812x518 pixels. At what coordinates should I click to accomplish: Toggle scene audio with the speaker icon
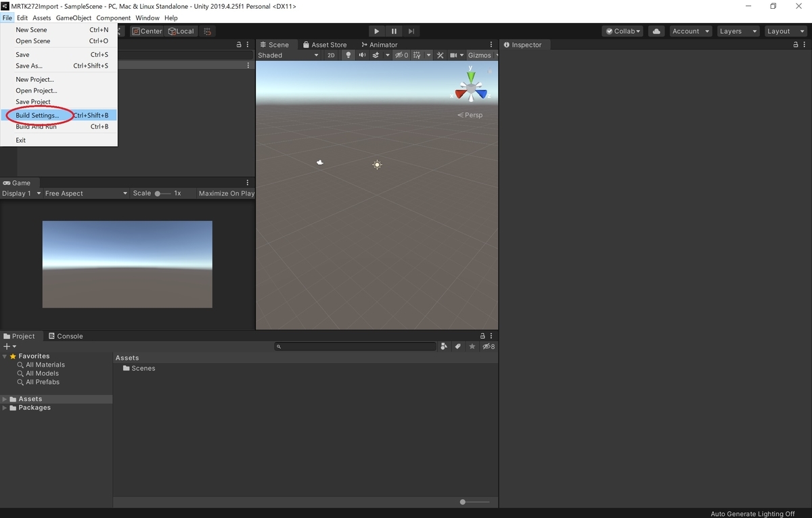pyautogui.click(x=362, y=55)
